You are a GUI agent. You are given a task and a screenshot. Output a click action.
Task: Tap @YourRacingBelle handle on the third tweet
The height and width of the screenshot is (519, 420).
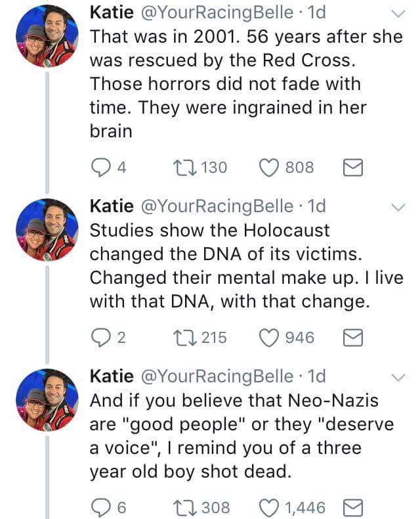217,376
